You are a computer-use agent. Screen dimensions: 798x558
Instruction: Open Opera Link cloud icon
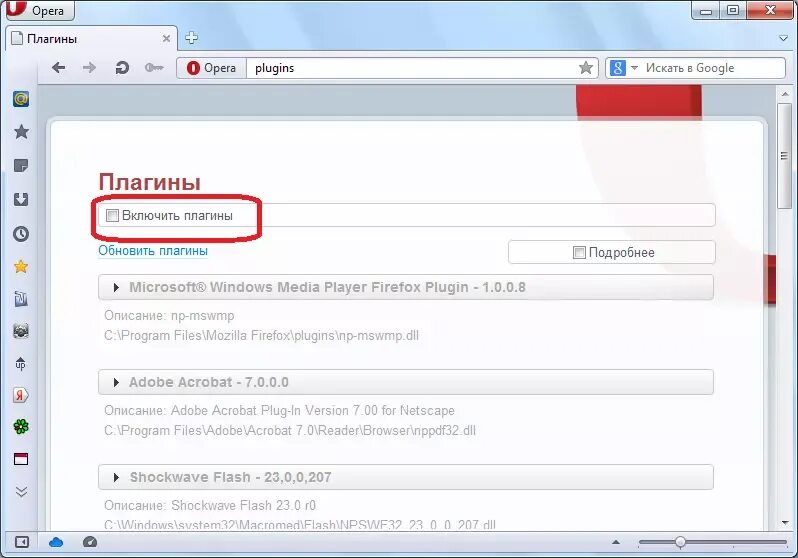pos(56,542)
